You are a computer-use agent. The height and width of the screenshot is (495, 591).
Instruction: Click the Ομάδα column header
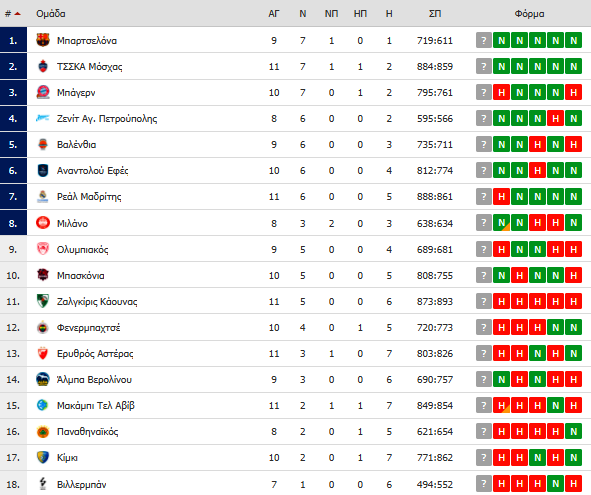pos(51,14)
